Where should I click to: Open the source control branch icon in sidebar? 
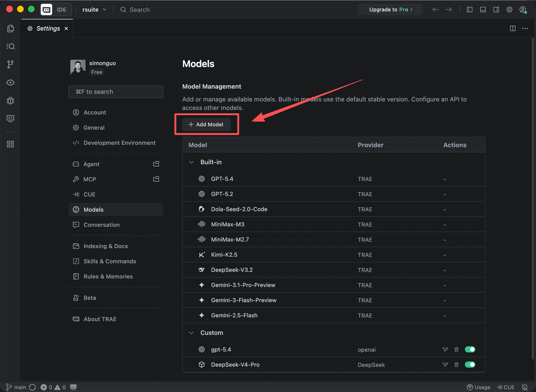[x=10, y=64]
